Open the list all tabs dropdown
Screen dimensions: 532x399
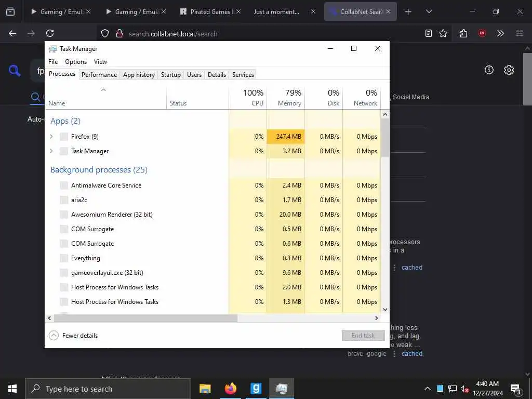[x=429, y=12]
